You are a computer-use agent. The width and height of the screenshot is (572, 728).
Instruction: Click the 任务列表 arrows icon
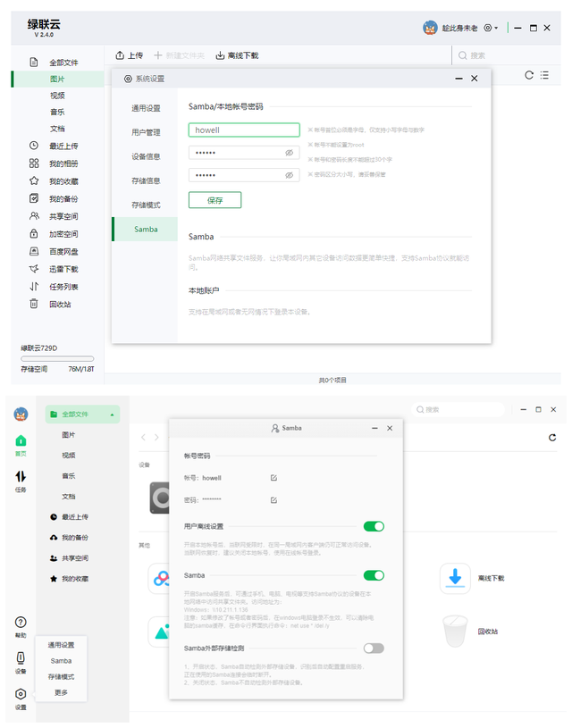coord(34,287)
